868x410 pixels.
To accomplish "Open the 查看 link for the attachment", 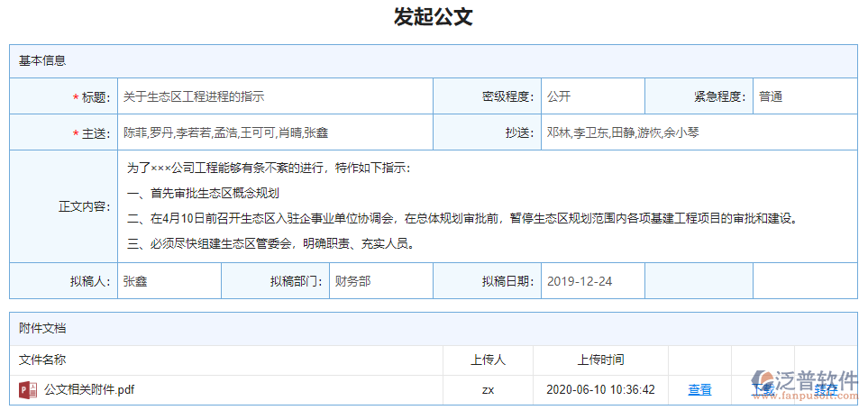I will click(x=699, y=390).
